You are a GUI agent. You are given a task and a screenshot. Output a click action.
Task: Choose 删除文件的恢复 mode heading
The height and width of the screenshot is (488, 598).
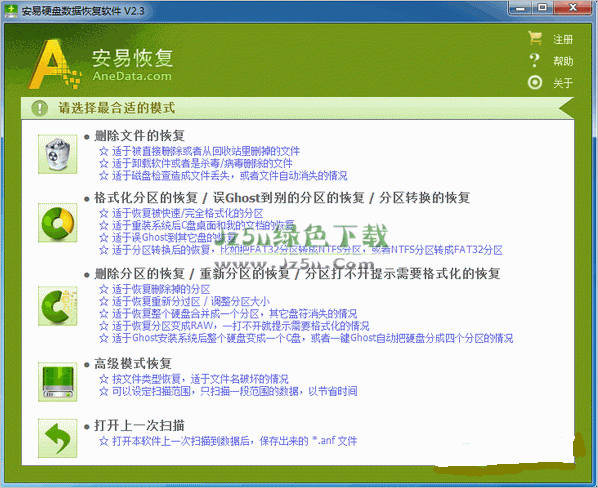(x=139, y=136)
